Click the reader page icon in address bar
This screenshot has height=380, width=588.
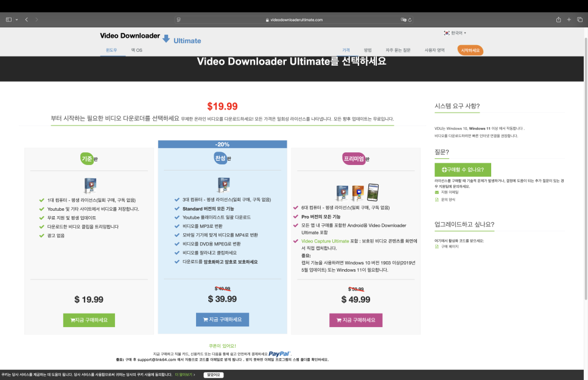coord(178,20)
